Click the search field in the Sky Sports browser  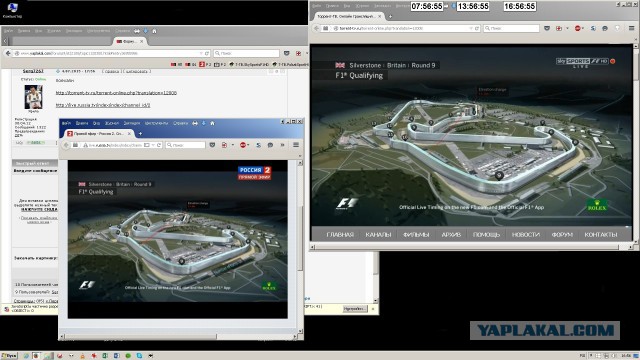click(511, 28)
